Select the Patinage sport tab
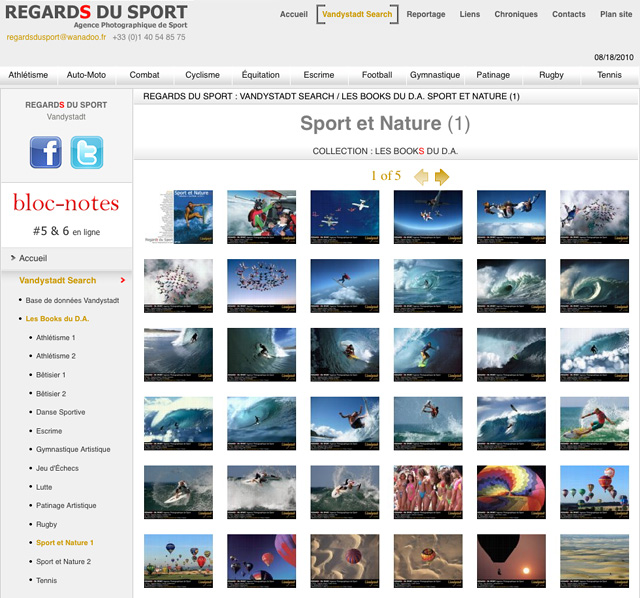 493,75
